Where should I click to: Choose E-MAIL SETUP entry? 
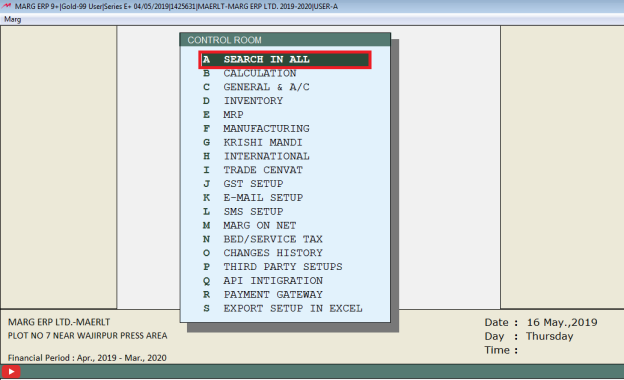coord(263,198)
